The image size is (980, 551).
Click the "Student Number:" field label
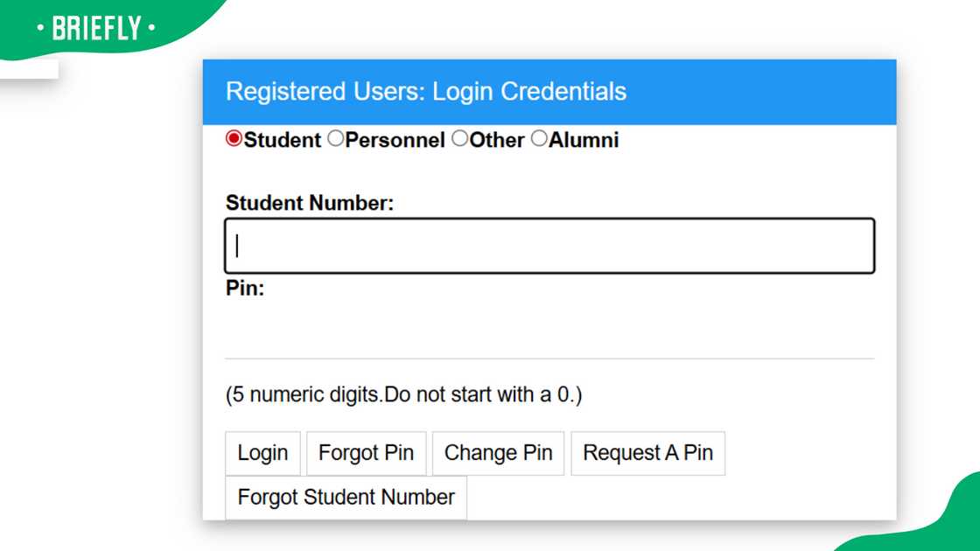(310, 204)
